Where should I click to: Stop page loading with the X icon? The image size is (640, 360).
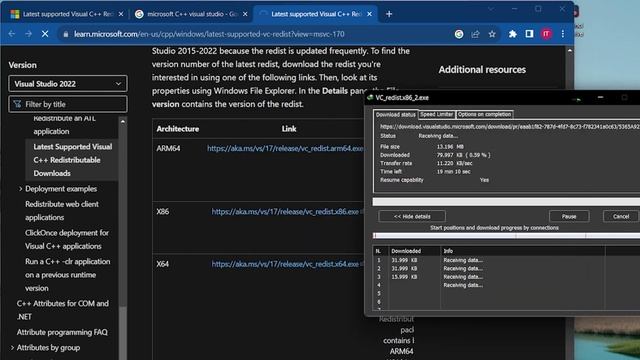[x=45, y=34]
